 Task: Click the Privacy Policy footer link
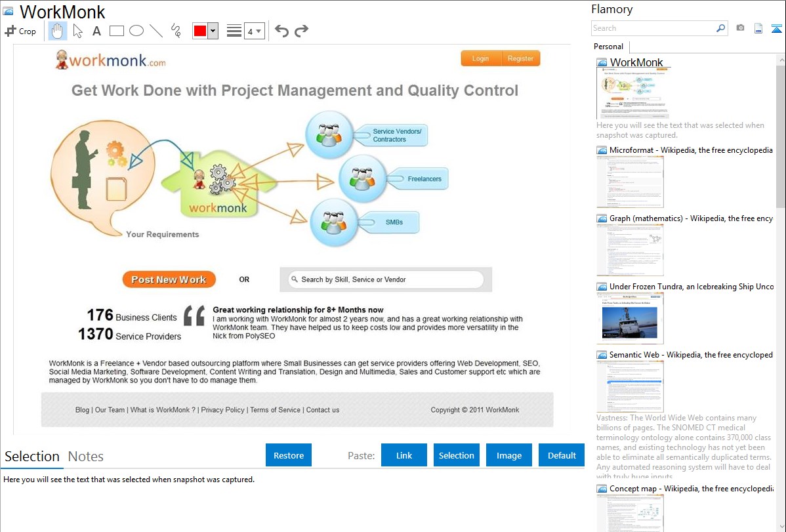click(222, 409)
